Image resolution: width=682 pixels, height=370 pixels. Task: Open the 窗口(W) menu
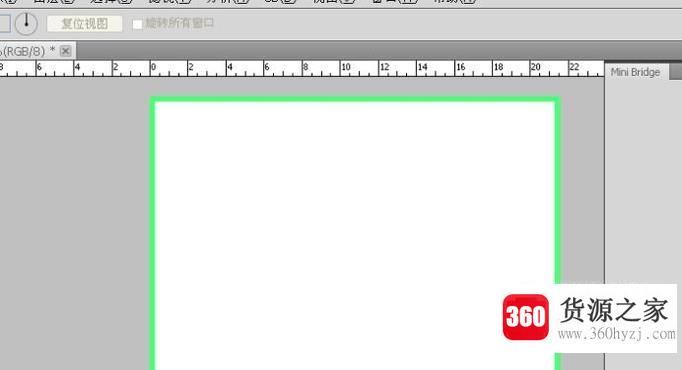click(395, 1)
